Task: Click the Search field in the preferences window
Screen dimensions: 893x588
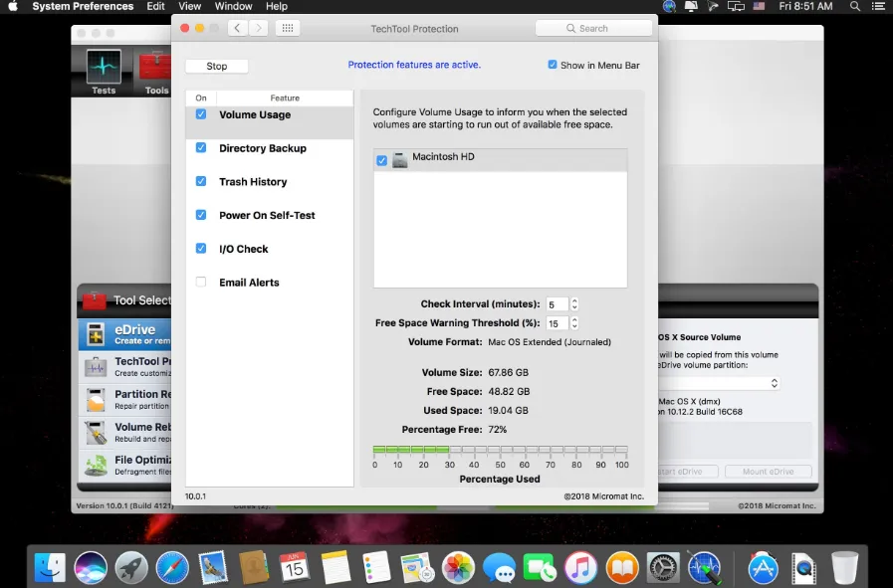Action: [594, 28]
